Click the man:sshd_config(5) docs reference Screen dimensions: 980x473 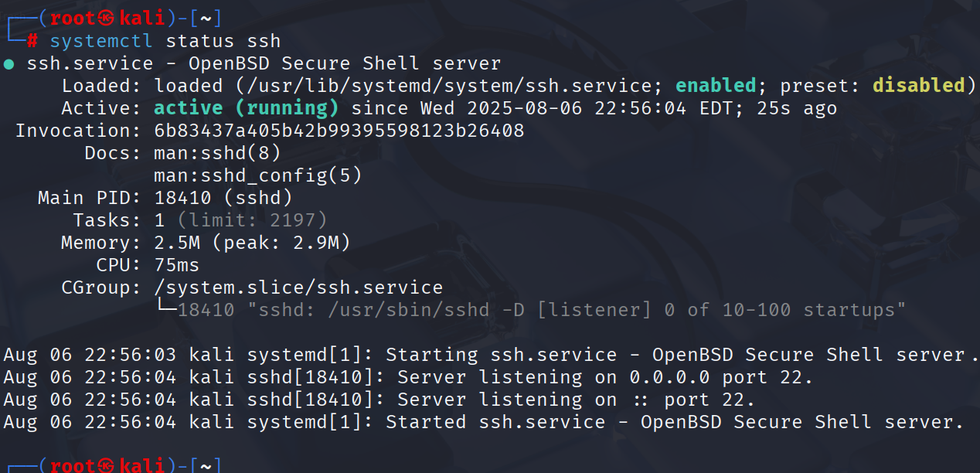click(258, 175)
